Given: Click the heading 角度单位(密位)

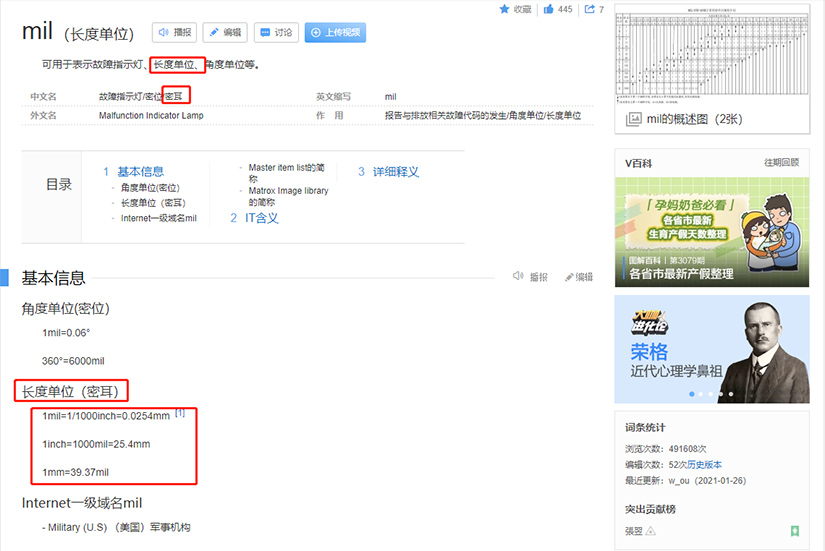Looking at the screenshot, I should 65,309.
